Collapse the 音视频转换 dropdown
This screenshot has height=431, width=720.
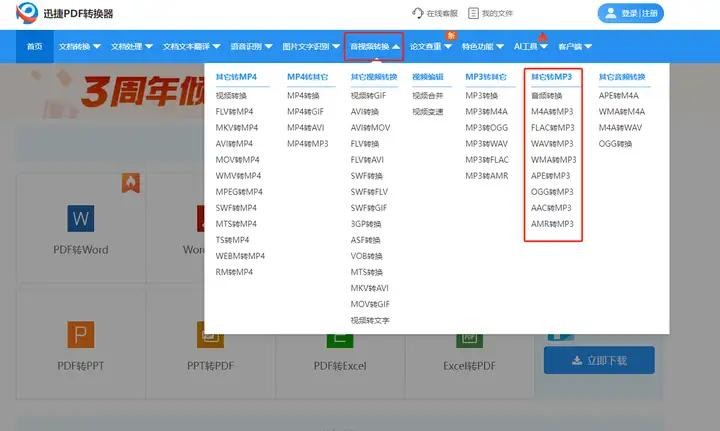tap(374, 46)
